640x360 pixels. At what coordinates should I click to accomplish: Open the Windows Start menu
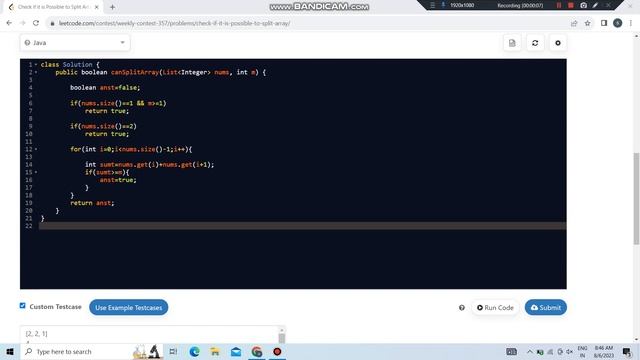pos(10,351)
